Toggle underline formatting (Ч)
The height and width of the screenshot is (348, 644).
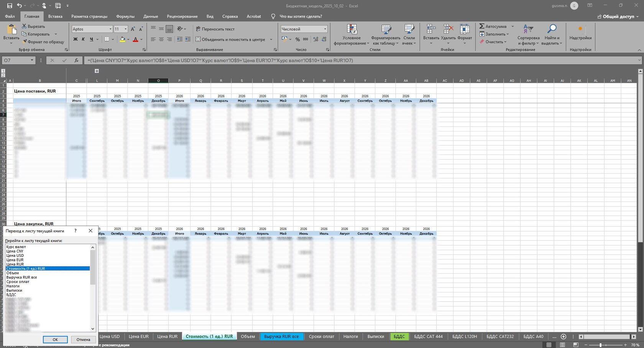pyautogui.click(x=91, y=39)
